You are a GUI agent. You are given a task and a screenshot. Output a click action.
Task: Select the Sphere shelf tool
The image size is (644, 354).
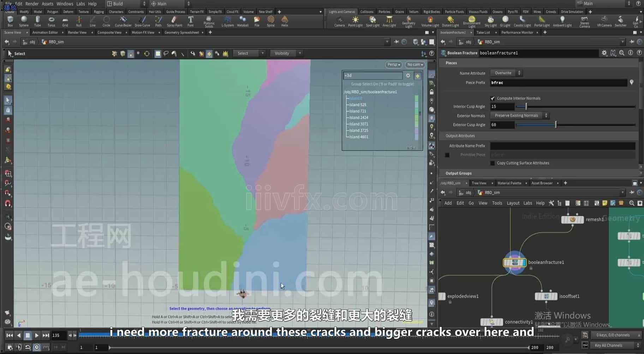click(24, 21)
